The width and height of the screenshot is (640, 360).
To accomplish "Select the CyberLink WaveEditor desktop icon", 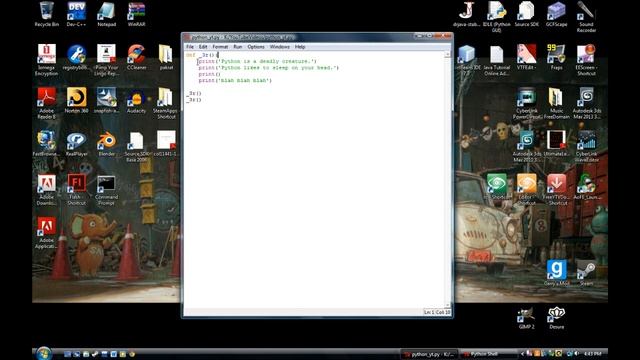I will click(586, 146).
